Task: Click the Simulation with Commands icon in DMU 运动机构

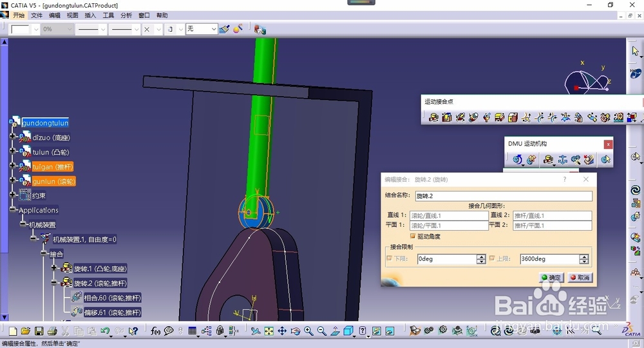Action: [x=518, y=159]
